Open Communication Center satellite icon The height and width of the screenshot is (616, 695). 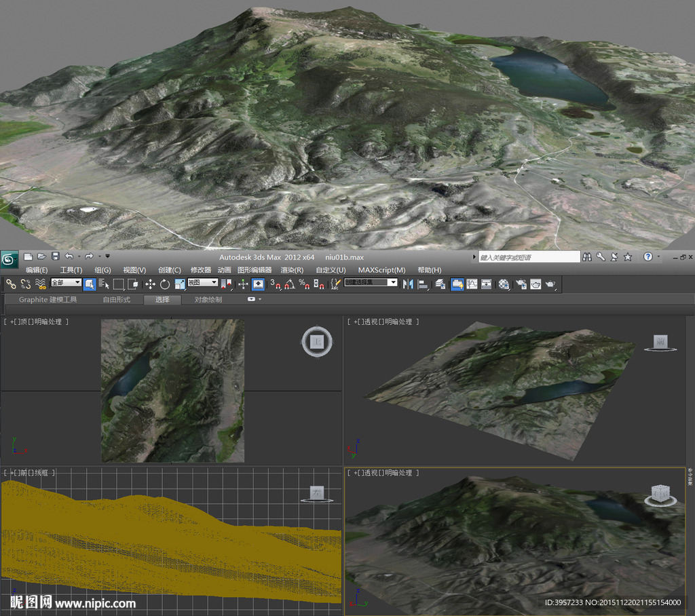point(614,256)
